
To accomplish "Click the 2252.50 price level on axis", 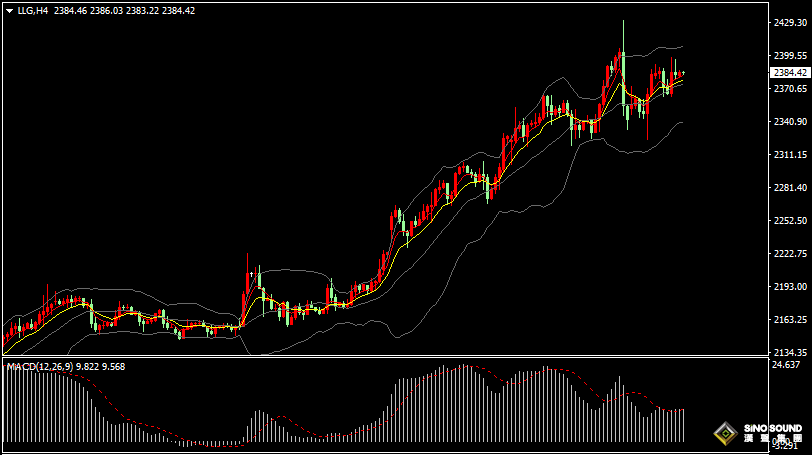I will click(790, 221).
